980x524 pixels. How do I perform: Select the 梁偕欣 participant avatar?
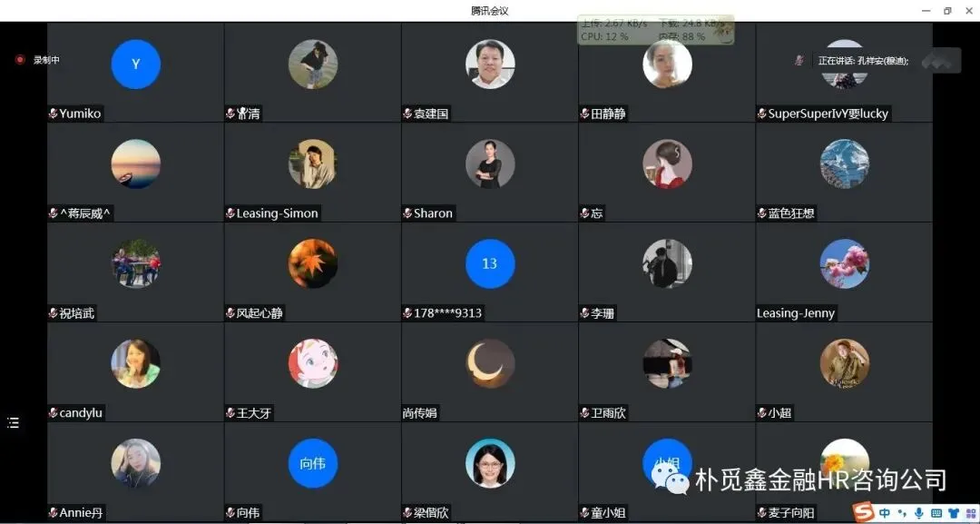click(x=490, y=463)
